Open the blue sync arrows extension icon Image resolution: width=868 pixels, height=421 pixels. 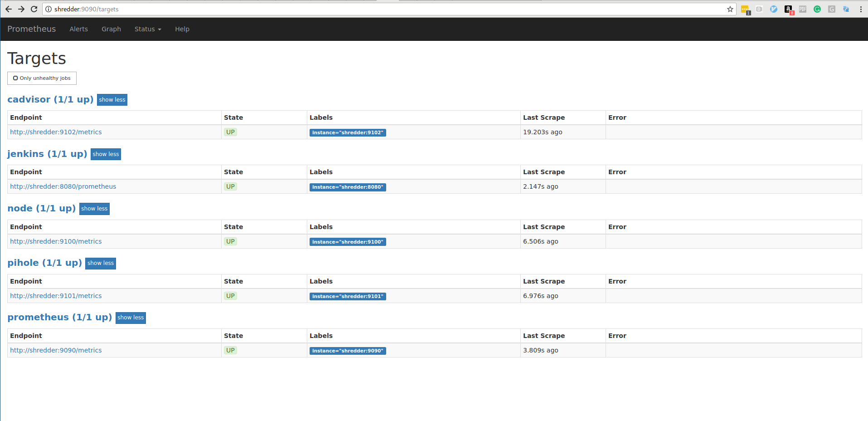coord(846,9)
